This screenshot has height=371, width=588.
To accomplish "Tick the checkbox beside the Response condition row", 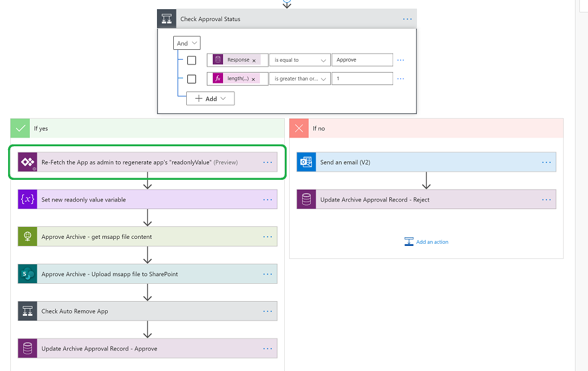I will pyautogui.click(x=192, y=60).
